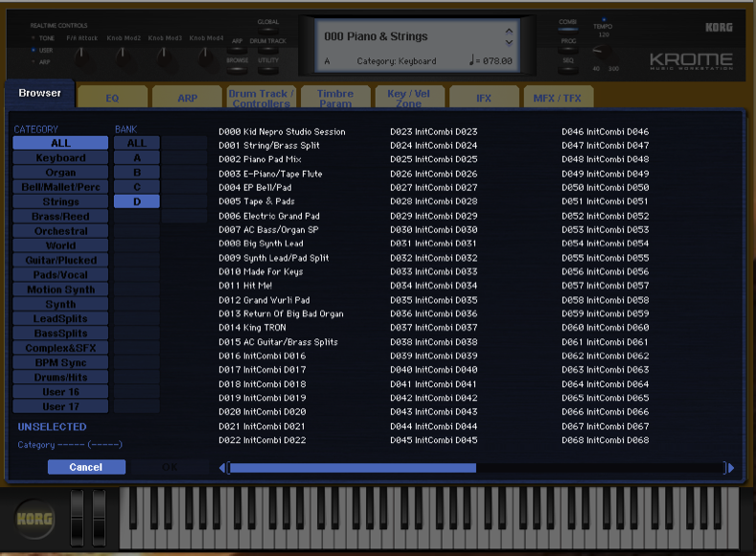Click the right arrow of the list scrollbar
Screen dimensions: 756x556
pos(731,468)
